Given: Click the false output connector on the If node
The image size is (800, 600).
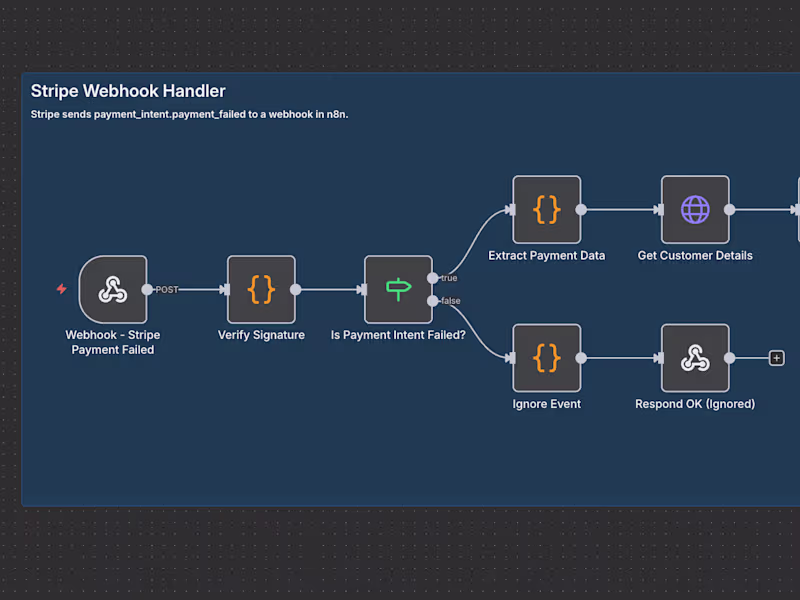Looking at the screenshot, I should [x=434, y=300].
